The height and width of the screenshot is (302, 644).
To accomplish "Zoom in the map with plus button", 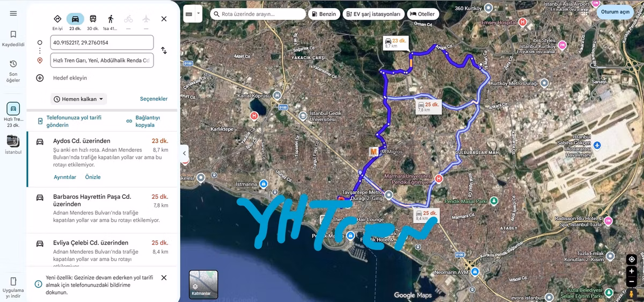I will click(x=631, y=271).
